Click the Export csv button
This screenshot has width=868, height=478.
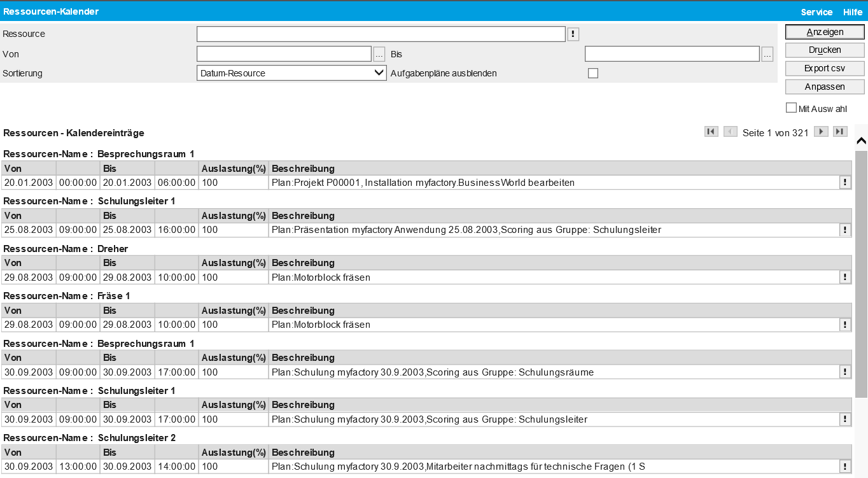tap(825, 68)
